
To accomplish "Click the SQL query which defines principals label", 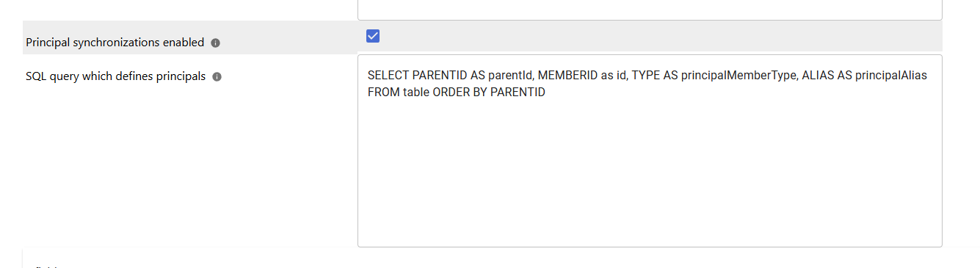I will click(x=116, y=76).
